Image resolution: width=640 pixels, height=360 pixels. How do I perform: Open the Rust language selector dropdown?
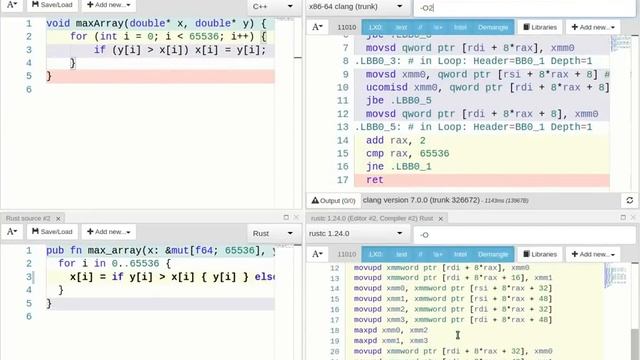(273, 233)
